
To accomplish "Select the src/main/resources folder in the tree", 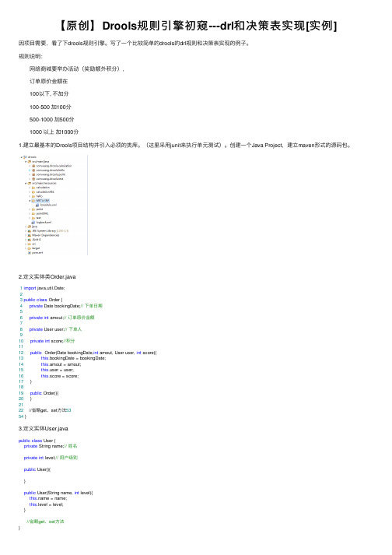I will [x=44, y=184].
